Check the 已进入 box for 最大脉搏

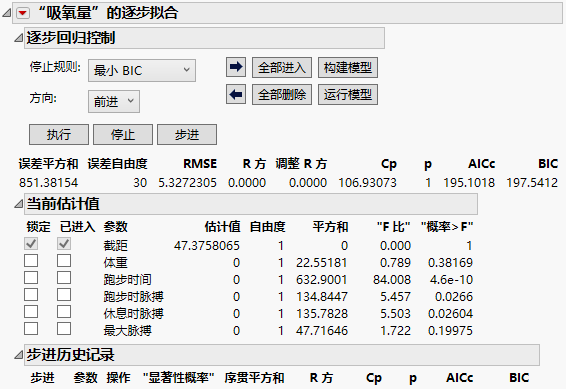pyautogui.click(x=64, y=328)
